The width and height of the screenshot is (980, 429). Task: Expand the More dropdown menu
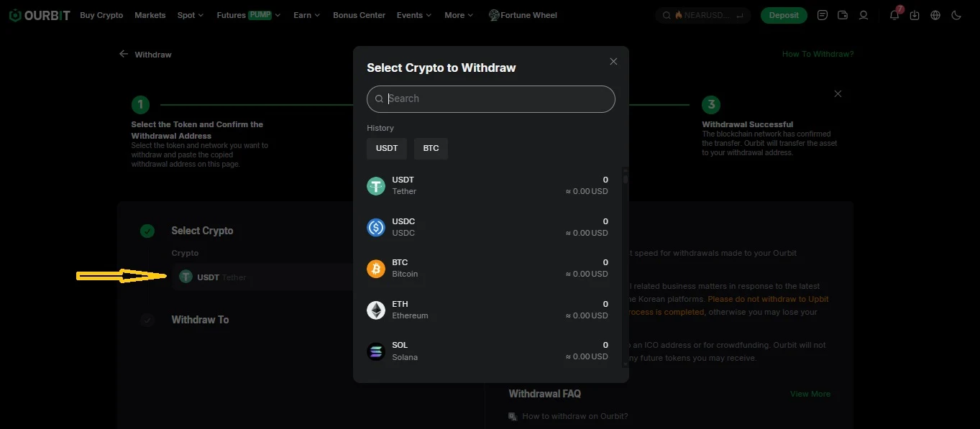459,15
